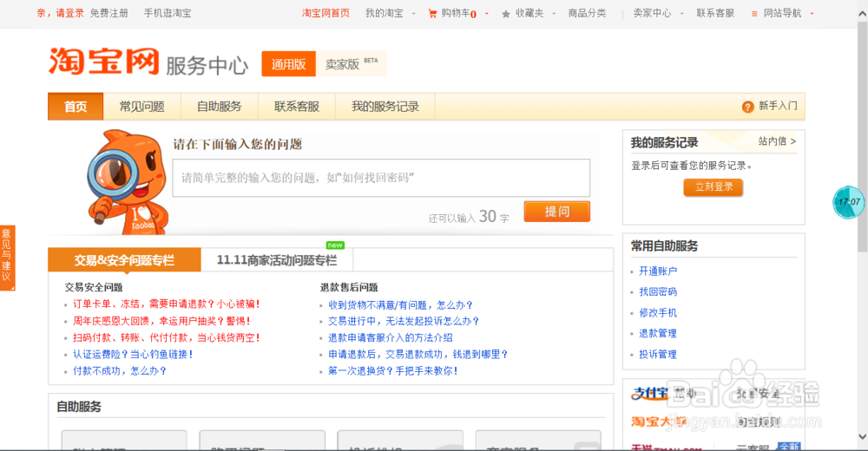Image resolution: width=868 pixels, height=451 pixels.
Task: Select 交易&安全问题专栏 tab
Action: 124,260
